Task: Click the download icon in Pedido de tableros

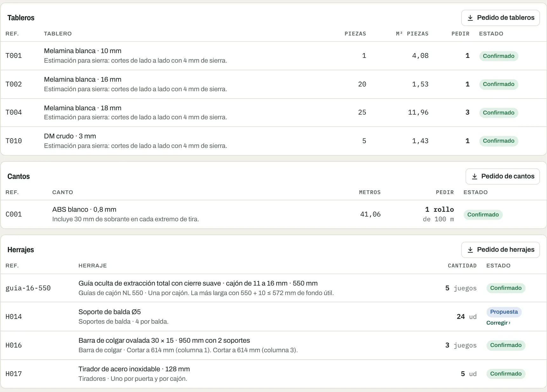Action: pyautogui.click(x=470, y=18)
